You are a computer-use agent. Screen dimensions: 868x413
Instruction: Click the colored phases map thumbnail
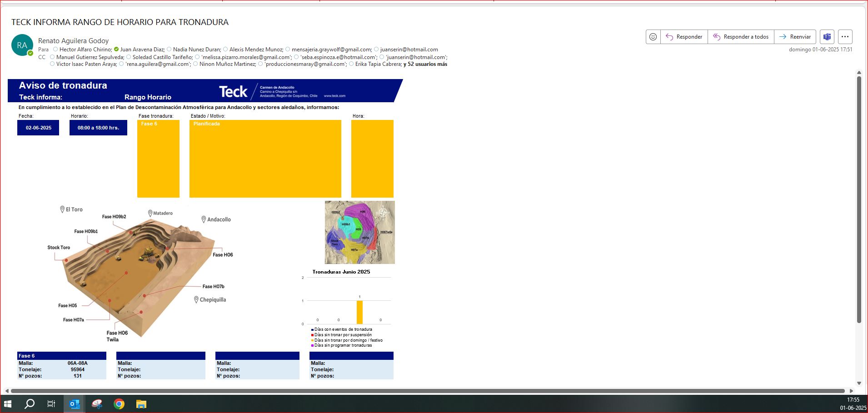pyautogui.click(x=360, y=232)
